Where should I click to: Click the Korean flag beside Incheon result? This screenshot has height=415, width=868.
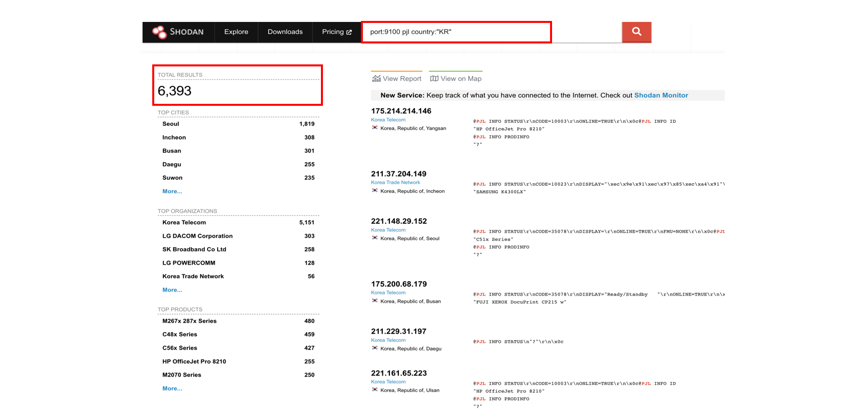click(374, 191)
